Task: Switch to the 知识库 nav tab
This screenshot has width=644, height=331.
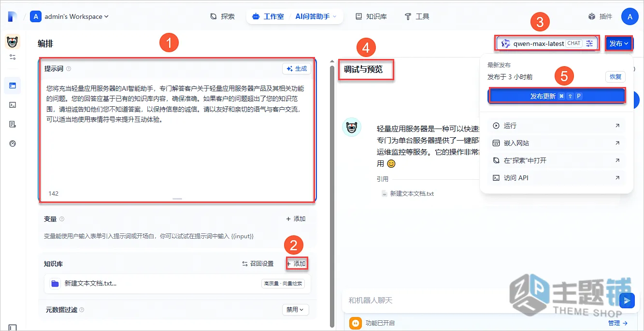Action: point(371,16)
